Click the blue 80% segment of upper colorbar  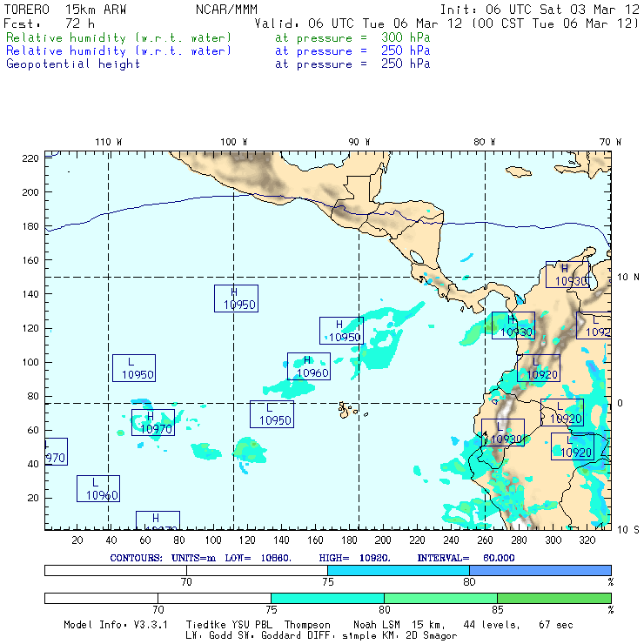click(x=540, y=569)
